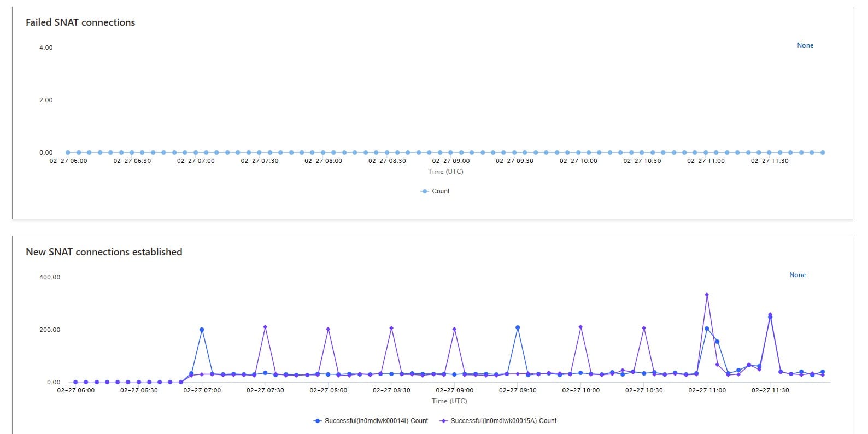The height and width of the screenshot is (434, 868).
Task: Select the purple peak data point at 07:30
Action: pyautogui.click(x=265, y=327)
